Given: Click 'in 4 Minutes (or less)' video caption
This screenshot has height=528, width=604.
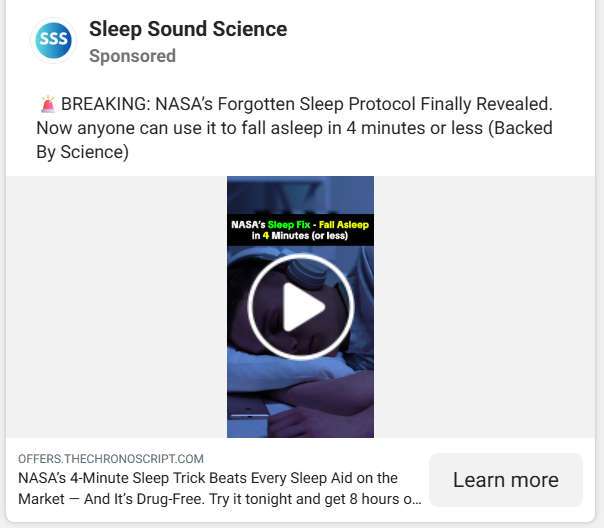Looking at the screenshot, I should [299, 236].
